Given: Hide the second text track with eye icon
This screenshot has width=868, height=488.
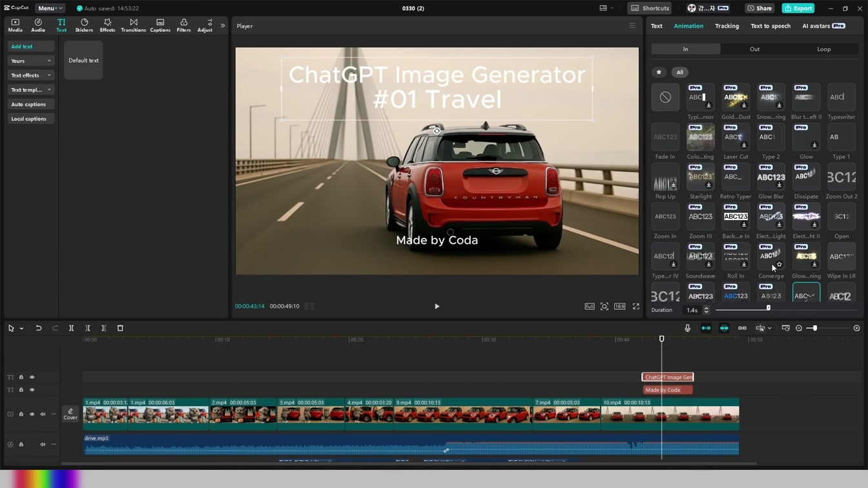Looking at the screenshot, I should pyautogui.click(x=32, y=390).
